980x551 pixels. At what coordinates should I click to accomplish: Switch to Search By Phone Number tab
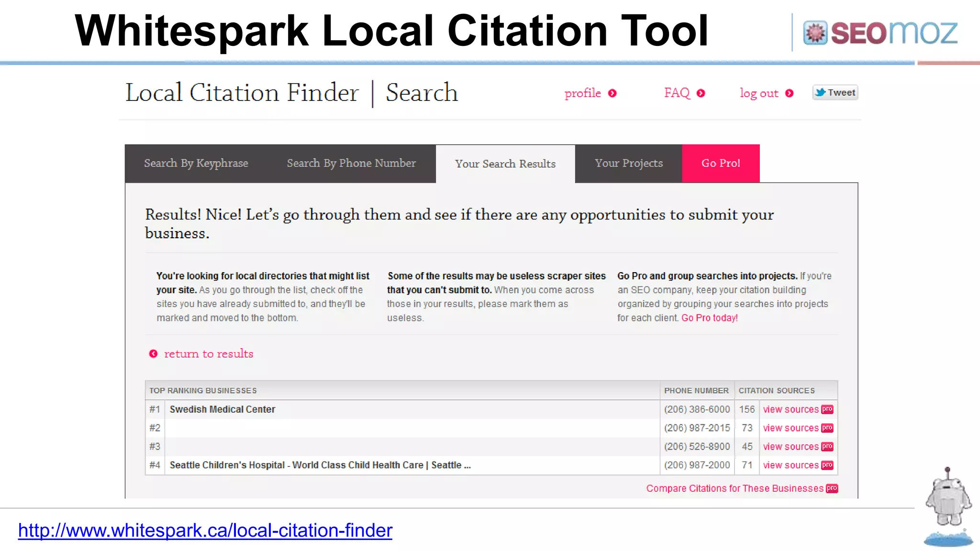351,164
